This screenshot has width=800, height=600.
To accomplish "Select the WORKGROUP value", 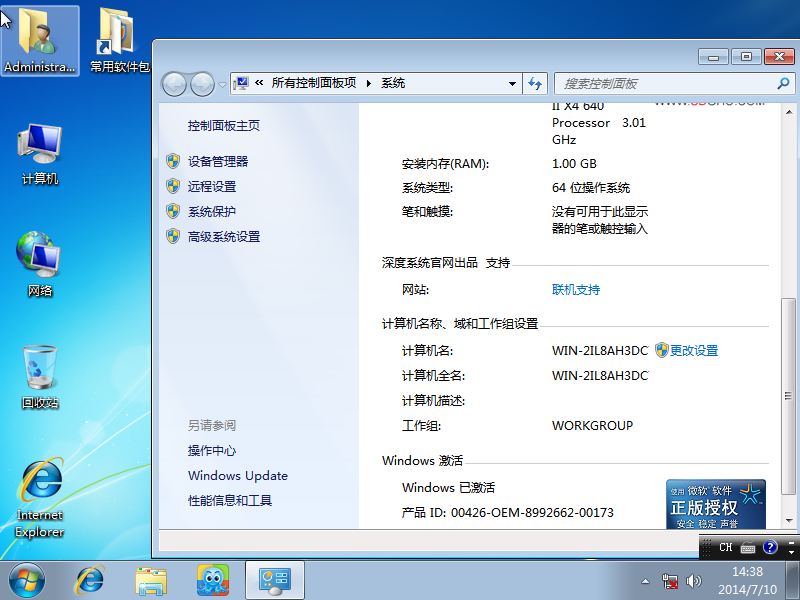I will [x=592, y=425].
